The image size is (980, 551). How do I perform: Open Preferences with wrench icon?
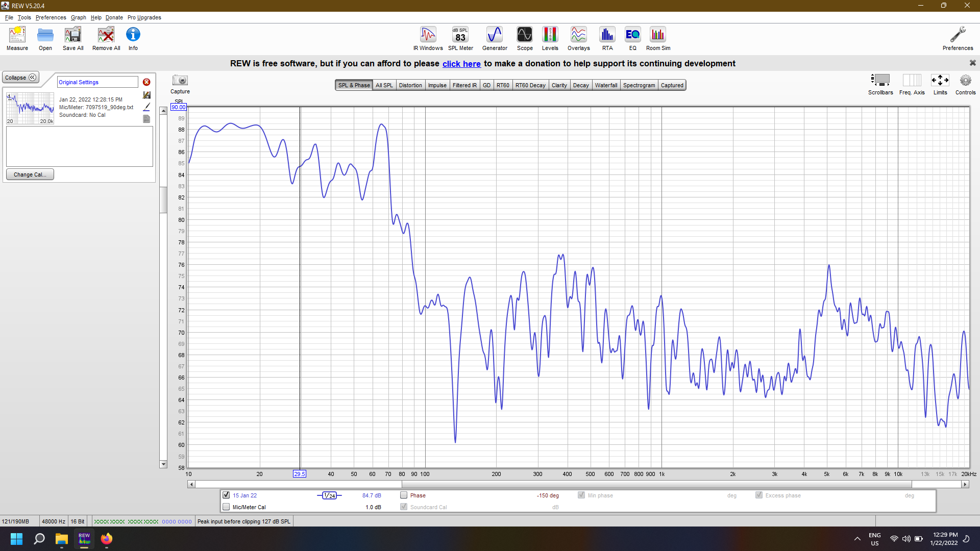click(958, 39)
